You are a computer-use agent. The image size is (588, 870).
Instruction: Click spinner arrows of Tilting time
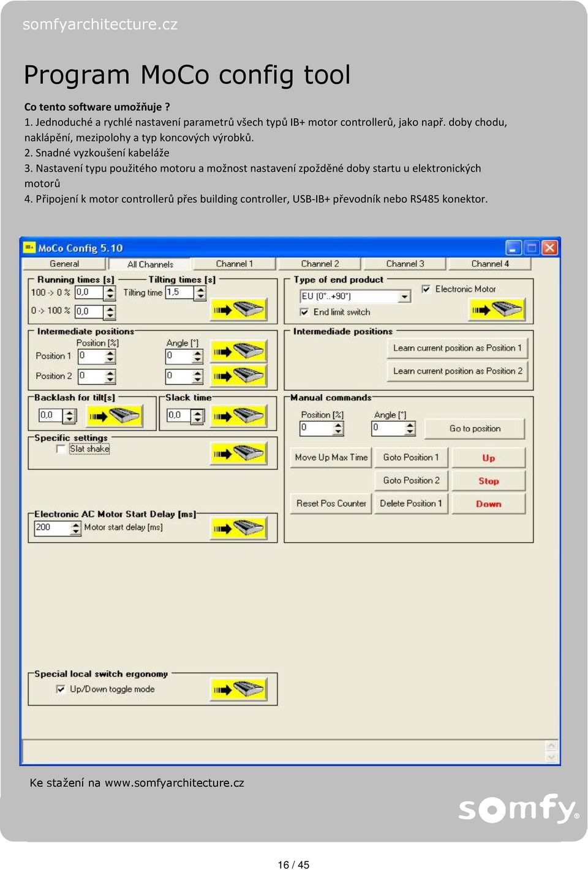coord(201,293)
